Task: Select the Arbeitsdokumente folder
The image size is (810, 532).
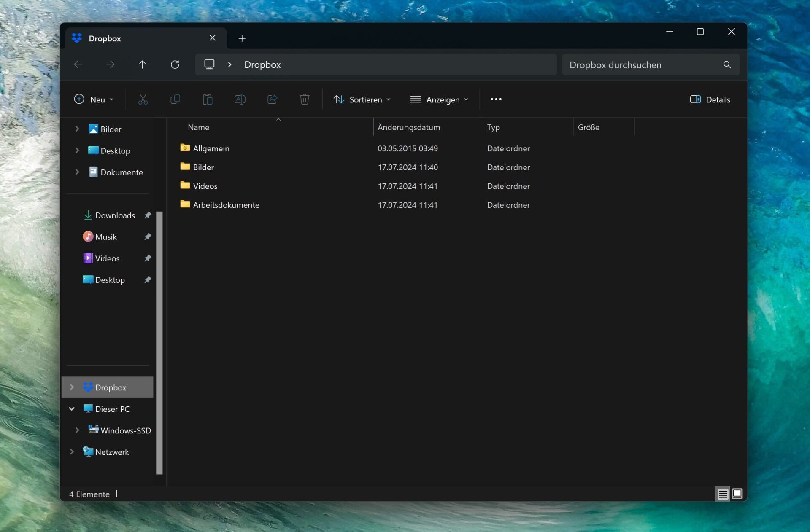Action: [x=226, y=205]
